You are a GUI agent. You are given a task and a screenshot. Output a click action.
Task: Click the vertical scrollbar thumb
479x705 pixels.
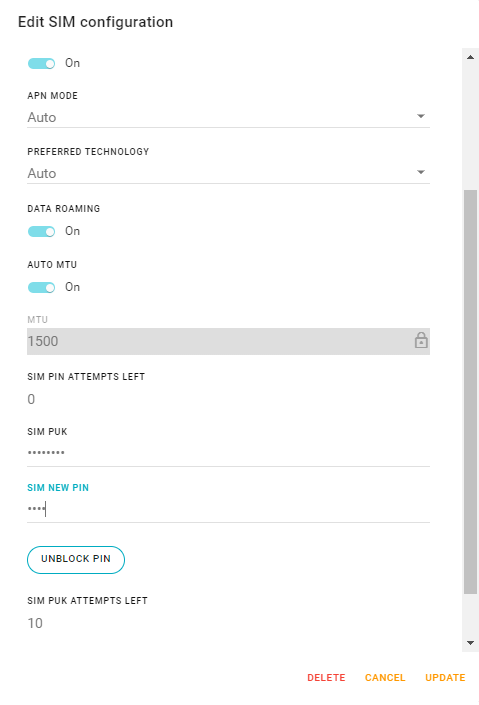470,392
